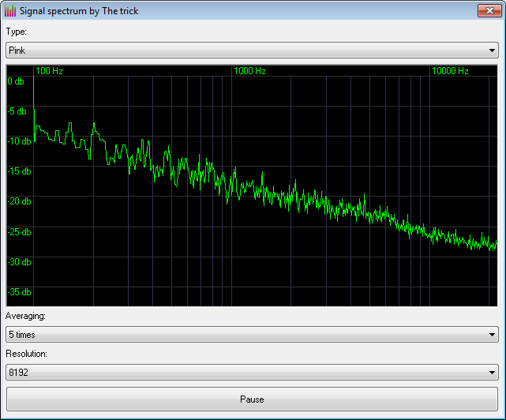Viewport: 506px width, 420px height.
Task: Open the Resolution combo box showing 8192
Action: [245, 372]
